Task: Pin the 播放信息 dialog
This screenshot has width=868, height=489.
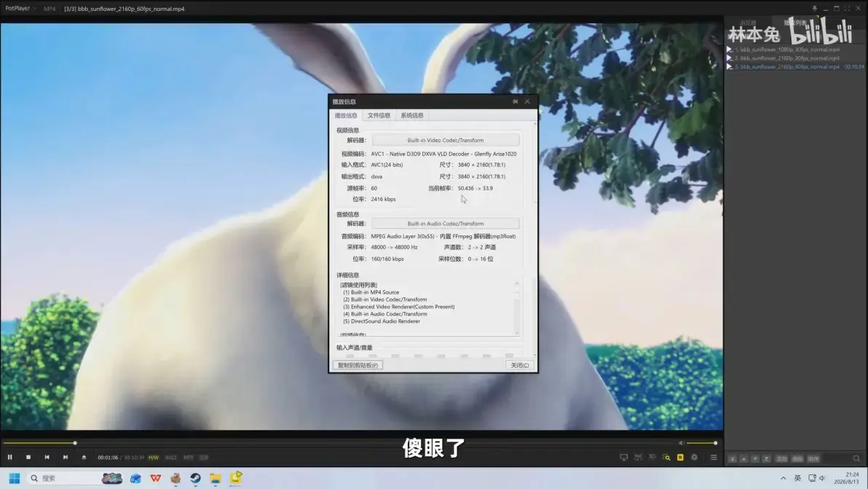Action: click(x=515, y=102)
